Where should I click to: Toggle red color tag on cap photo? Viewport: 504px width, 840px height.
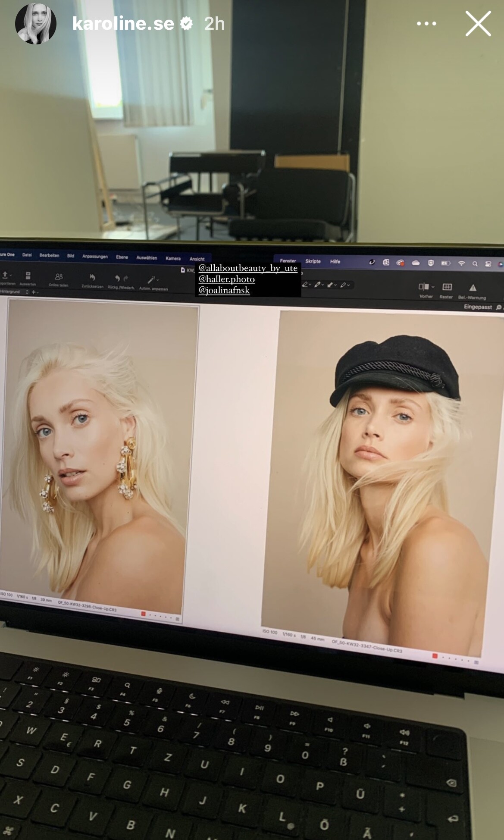[435, 656]
